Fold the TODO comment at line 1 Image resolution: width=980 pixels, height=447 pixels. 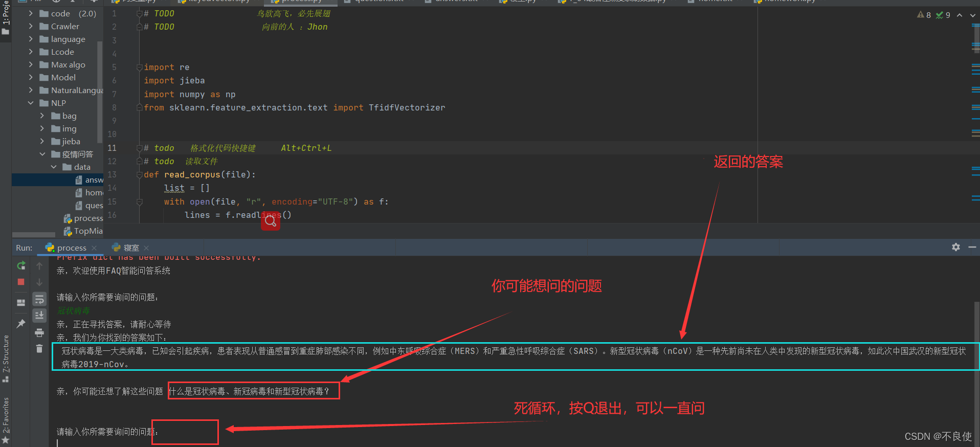point(139,13)
